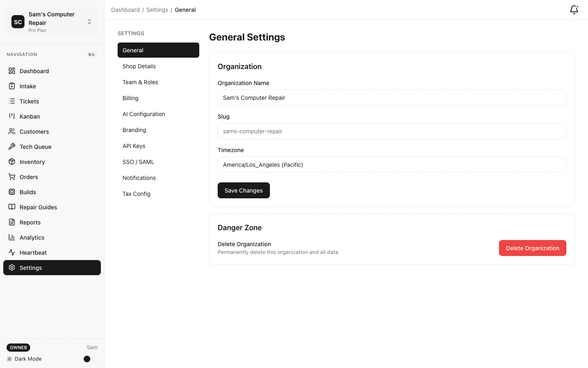Click the Delete Organization button
588x368 pixels.
tap(532, 248)
